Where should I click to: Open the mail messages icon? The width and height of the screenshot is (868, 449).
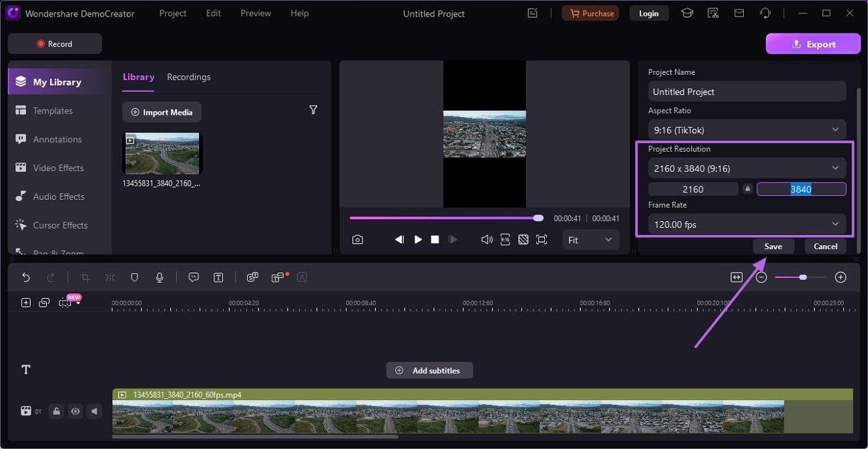pyautogui.click(x=739, y=13)
